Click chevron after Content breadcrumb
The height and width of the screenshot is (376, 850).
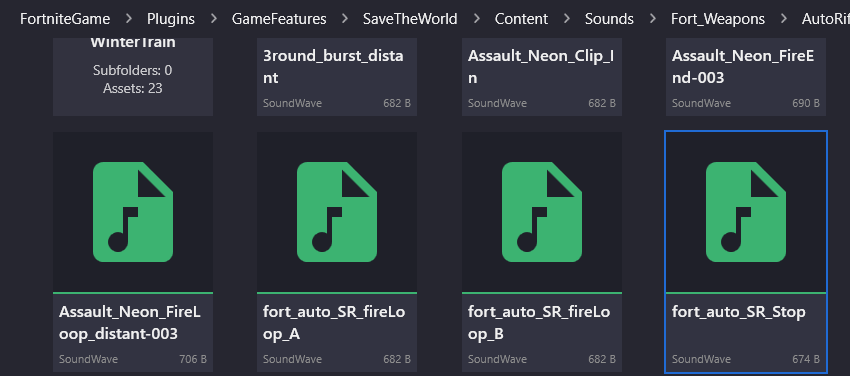pyautogui.click(x=567, y=19)
